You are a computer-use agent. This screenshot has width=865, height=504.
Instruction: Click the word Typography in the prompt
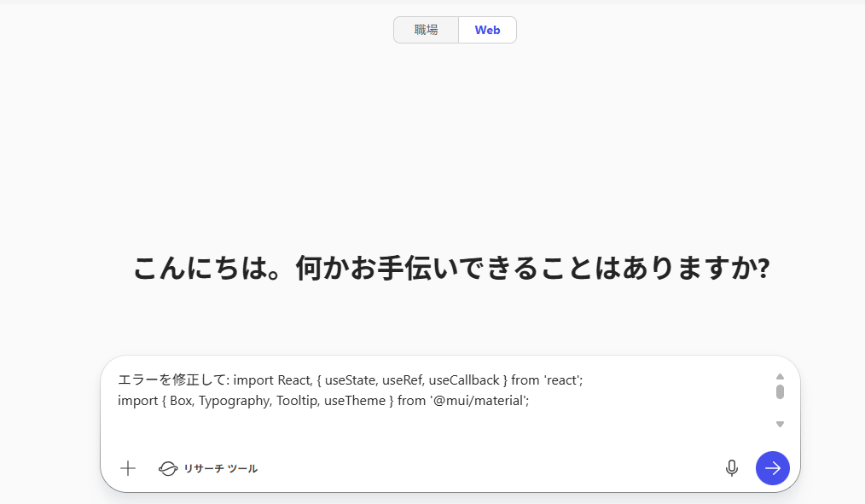tap(234, 400)
